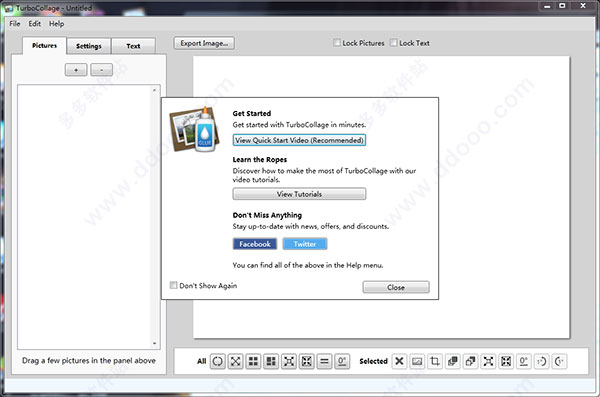
Task: Open the Facebook page button
Action: (x=255, y=244)
